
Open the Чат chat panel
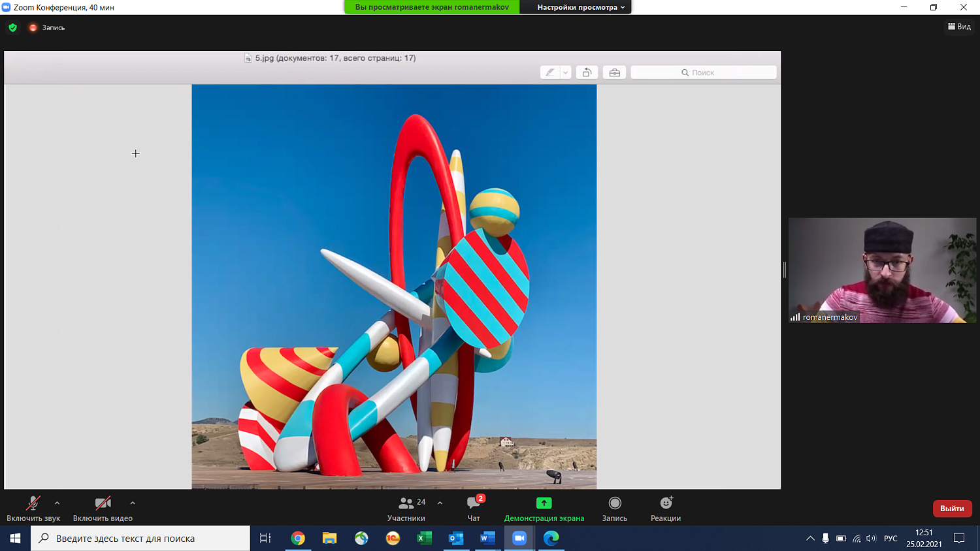click(x=474, y=509)
